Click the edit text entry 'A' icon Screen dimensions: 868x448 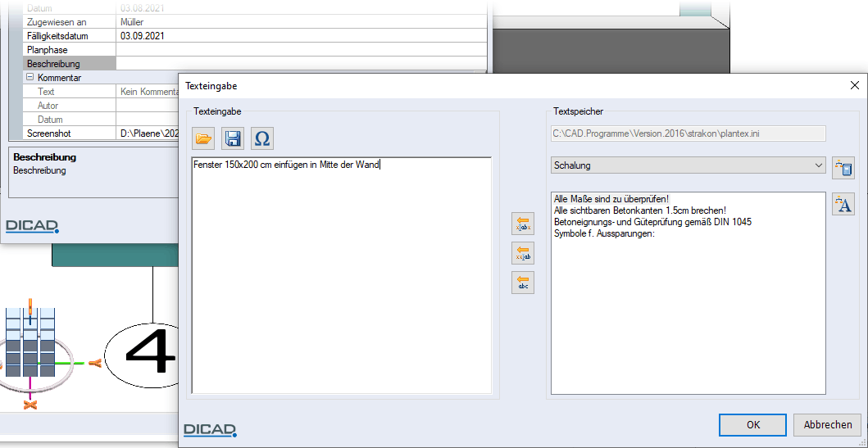click(843, 204)
